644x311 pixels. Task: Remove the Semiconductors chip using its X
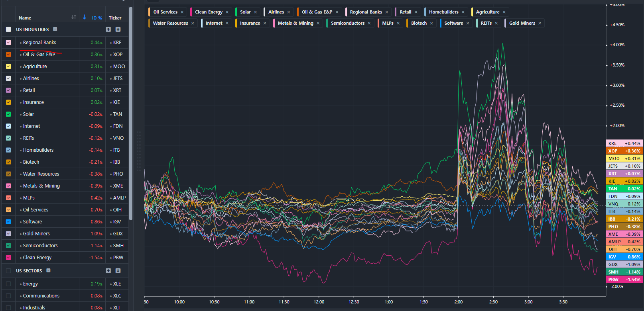click(x=369, y=23)
